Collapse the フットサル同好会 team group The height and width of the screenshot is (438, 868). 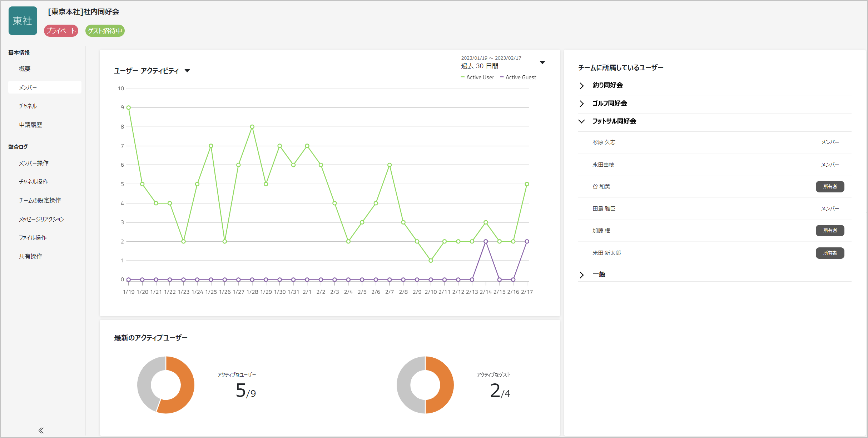pos(582,121)
